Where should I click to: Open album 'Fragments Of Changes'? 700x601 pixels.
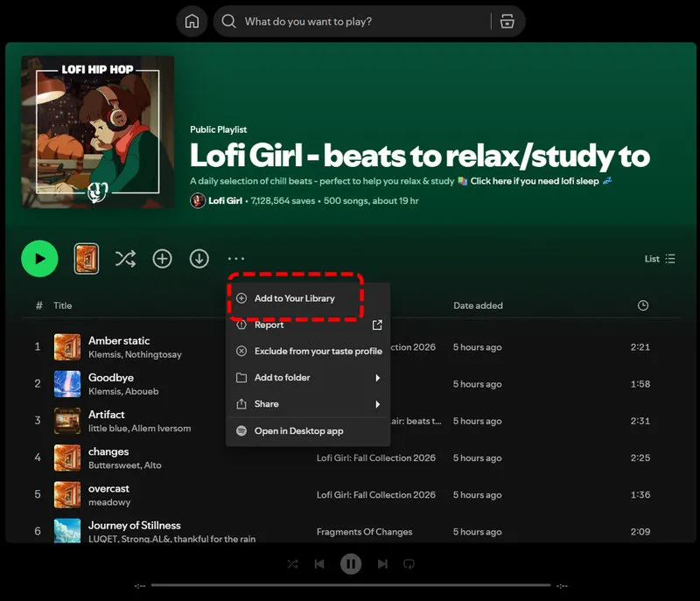click(364, 532)
